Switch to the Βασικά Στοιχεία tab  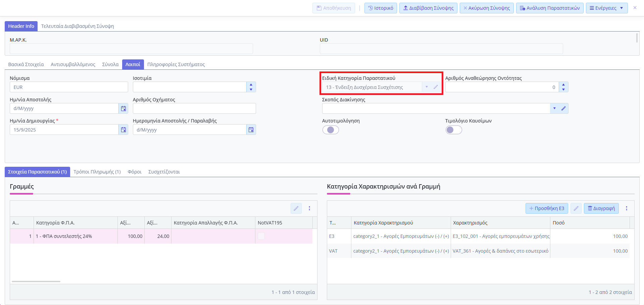click(x=26, y=64)
